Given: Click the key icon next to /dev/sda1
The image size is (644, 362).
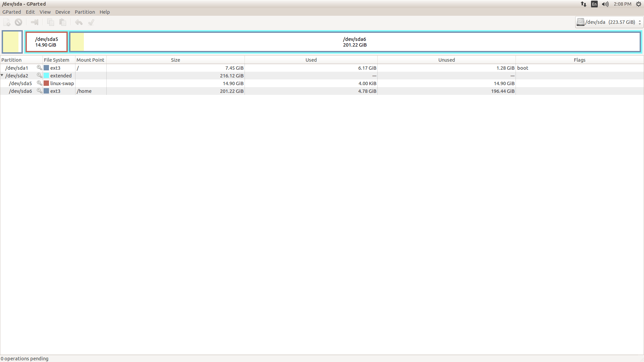Looking at the screenshot, I should click(39, 68).
